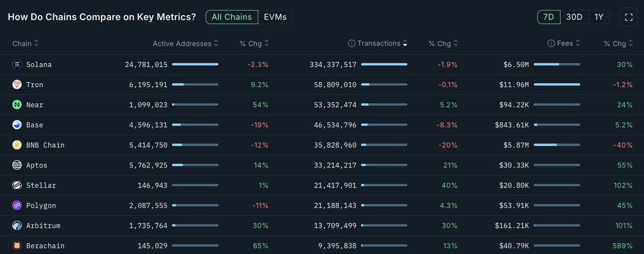Click the Polygon chain logo icon

(17, 206)
